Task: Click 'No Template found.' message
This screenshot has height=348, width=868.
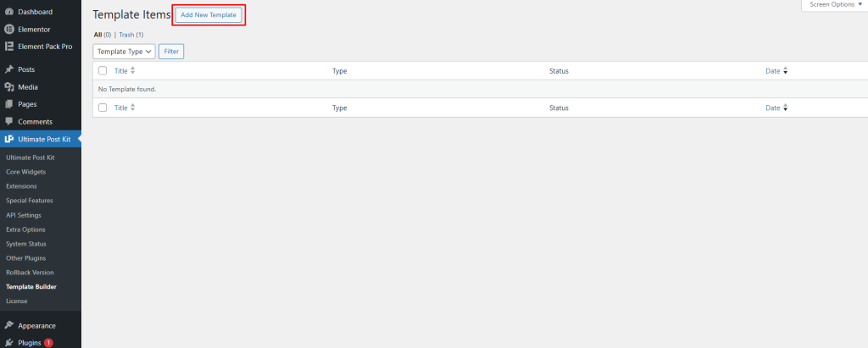Action: [127, 89]
